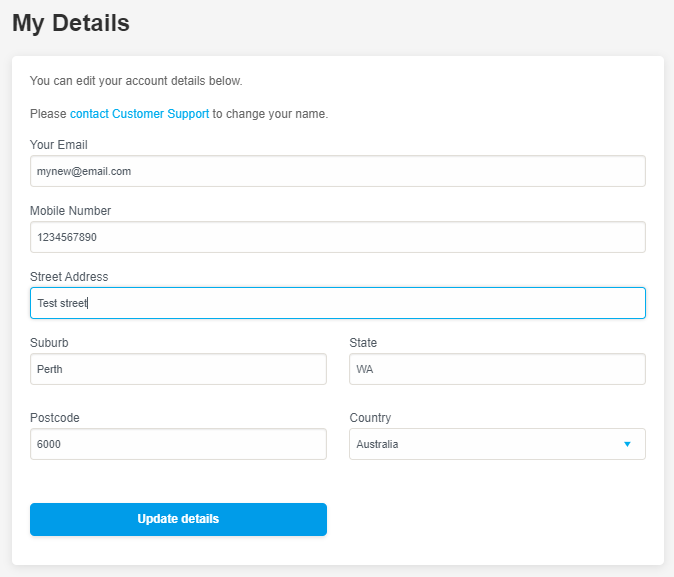
Task: Click the State label
Action: click(363, 343)
